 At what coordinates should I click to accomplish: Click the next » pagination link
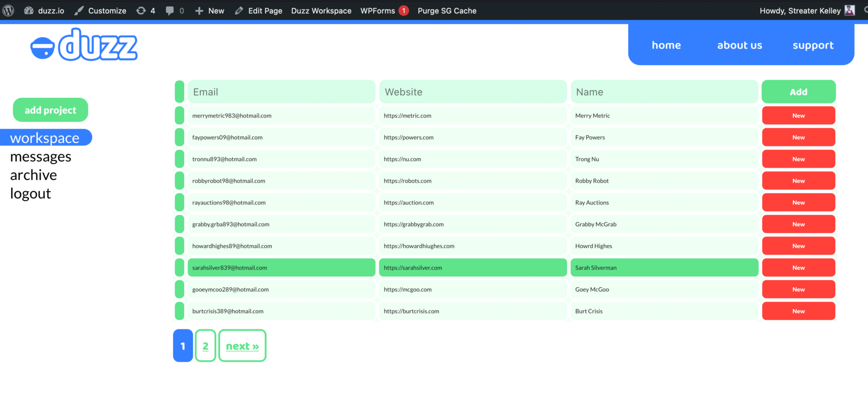click(243, 346)
